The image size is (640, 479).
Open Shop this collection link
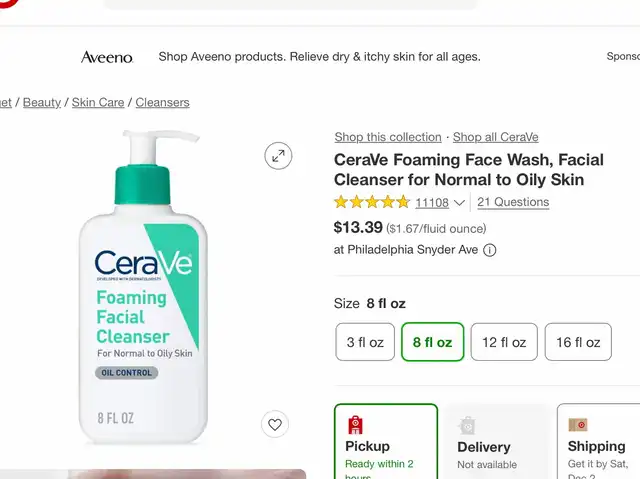coord(388,137)
